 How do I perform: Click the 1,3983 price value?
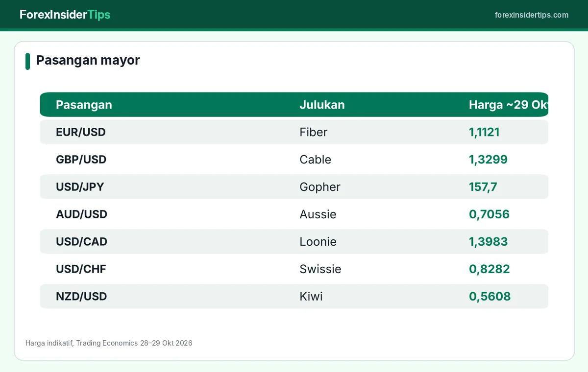488,242
